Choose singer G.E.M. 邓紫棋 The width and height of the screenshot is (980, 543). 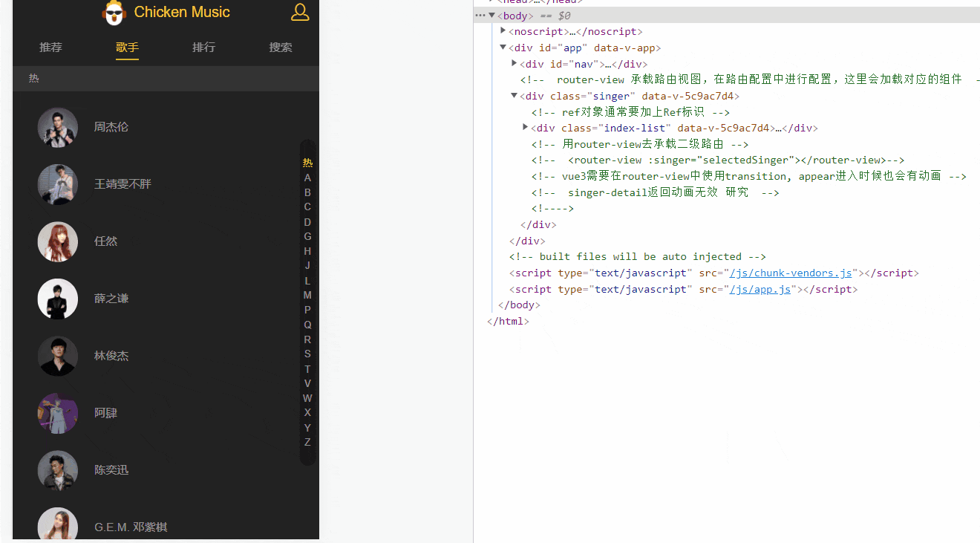tap(131, 527)
